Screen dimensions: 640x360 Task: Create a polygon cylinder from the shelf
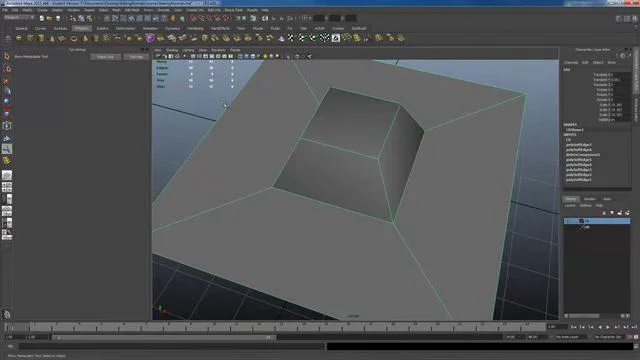[x=41, y=38]
